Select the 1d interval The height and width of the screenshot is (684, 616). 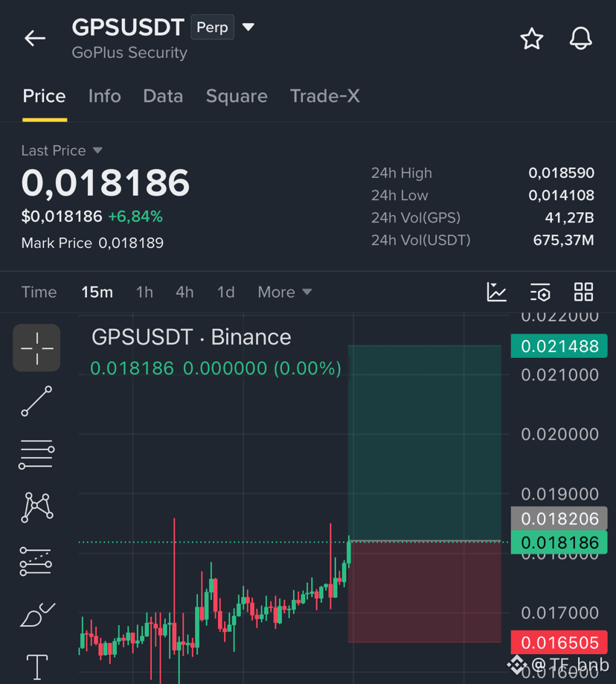pyautogui.click(x=226, y=292)
